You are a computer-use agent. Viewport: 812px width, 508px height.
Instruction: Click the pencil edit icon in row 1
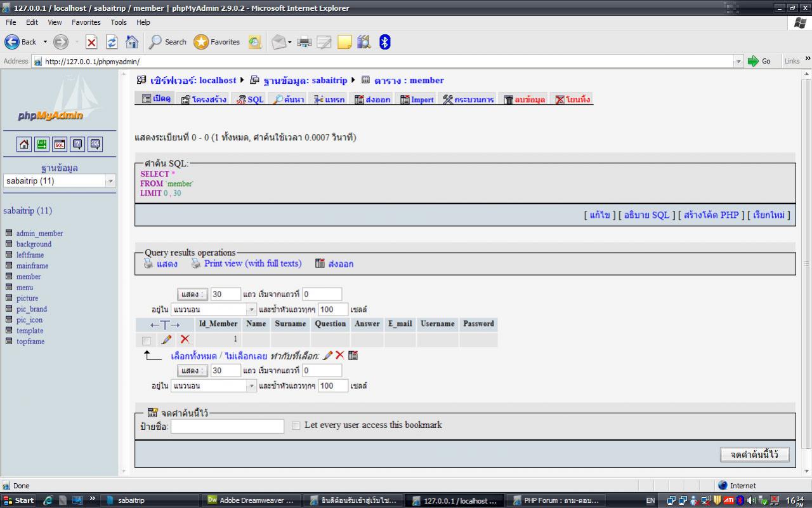pos(166,340)
